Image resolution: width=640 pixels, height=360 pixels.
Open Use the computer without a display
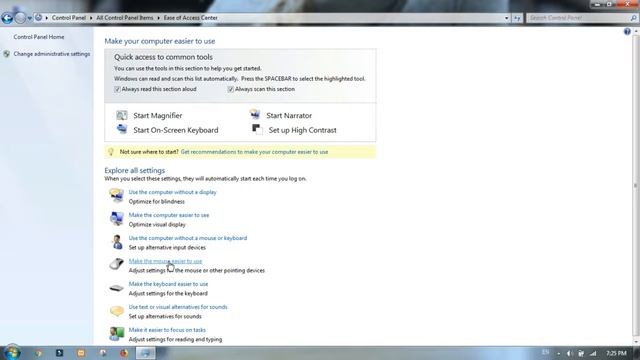tap(172, 192)
